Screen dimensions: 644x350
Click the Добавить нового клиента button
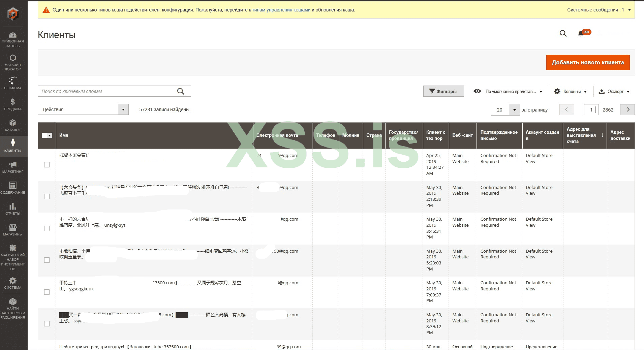tap(588, 62)
